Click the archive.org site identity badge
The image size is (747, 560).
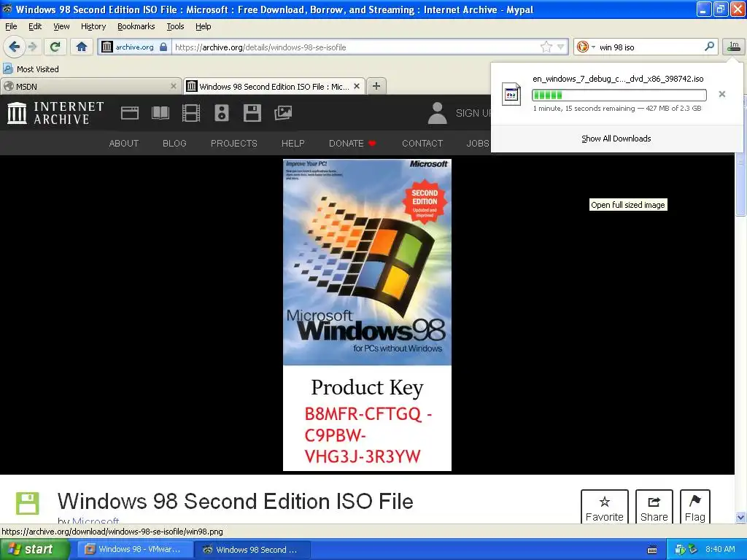point(134,47)
